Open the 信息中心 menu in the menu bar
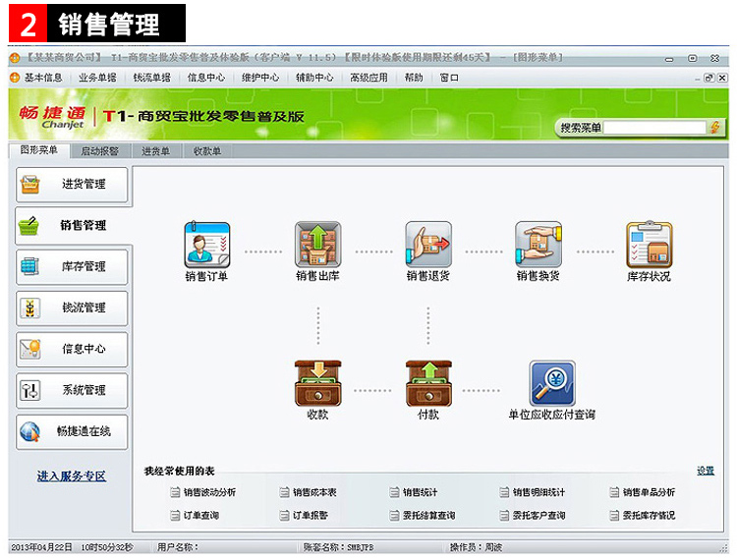Image resolution: width=737 pixels, height=560 pixels. point(206,78)
